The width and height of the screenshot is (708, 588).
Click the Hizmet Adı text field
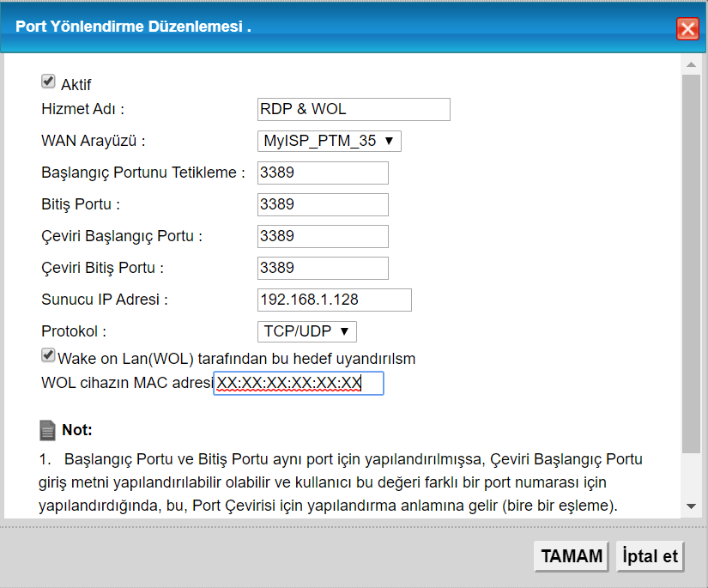(354, 109)
